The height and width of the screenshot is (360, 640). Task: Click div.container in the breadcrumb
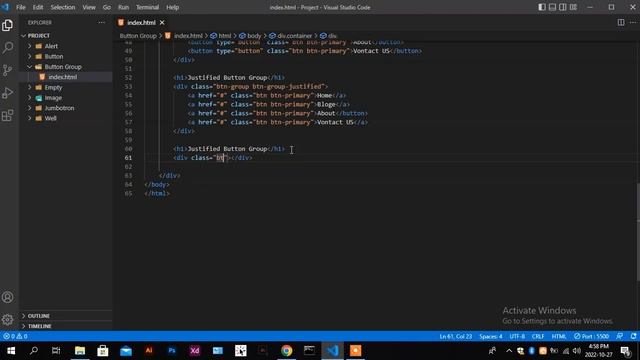(294, 36)
